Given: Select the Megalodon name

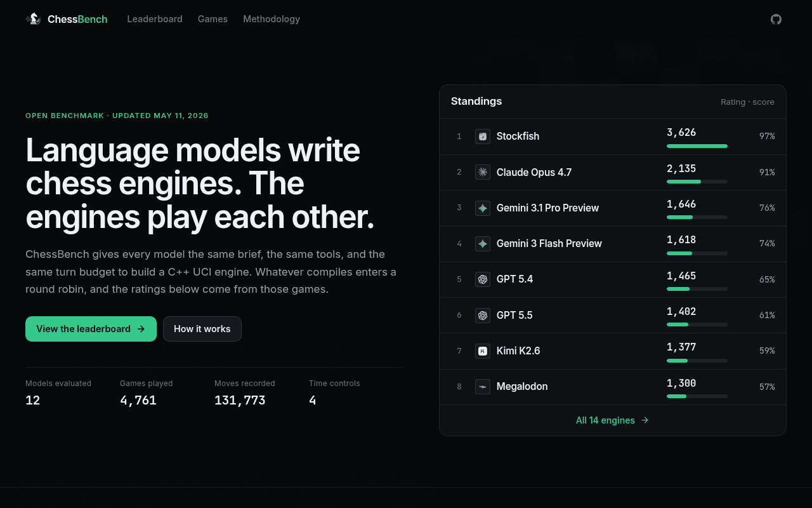Looking at the screenshot, I should click(522, 386).
